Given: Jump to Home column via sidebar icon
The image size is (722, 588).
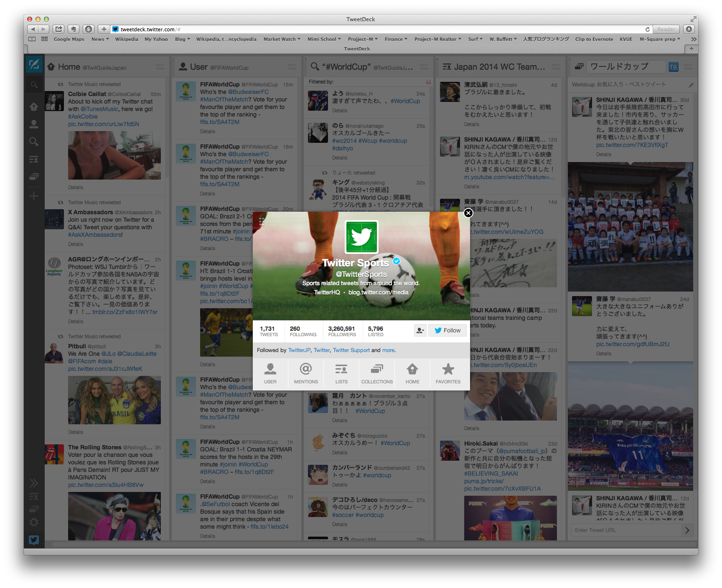Looking at the screenshot, I should [x=34, y=106].
